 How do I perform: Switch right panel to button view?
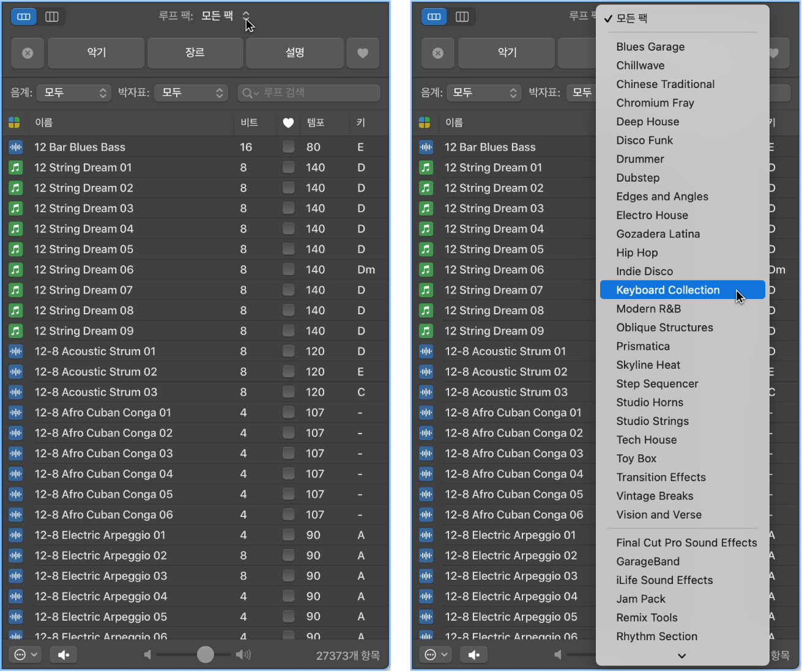(x=434, y=17)
